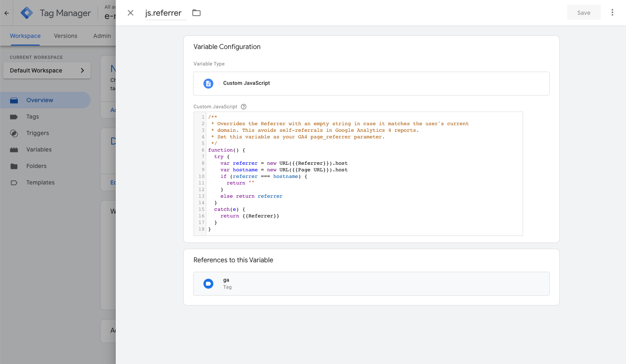
Task: Switch to the Workspace tab
Action: click(x=25, y=36)
